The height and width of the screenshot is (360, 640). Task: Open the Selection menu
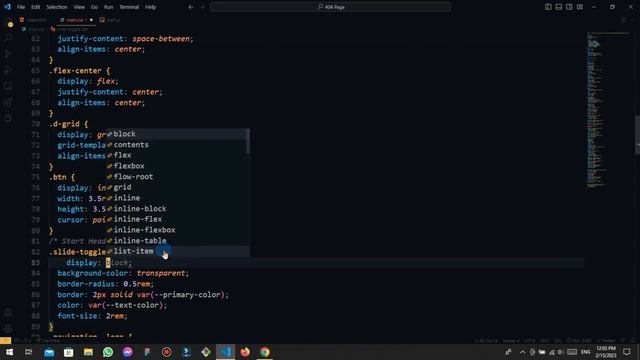[x=57, y=7]
